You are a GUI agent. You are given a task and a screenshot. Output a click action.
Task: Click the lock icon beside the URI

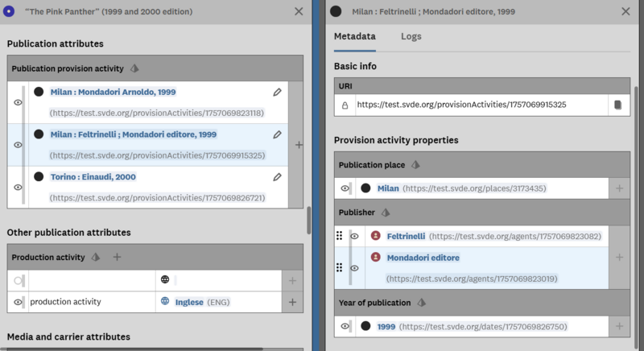[345, 105]
